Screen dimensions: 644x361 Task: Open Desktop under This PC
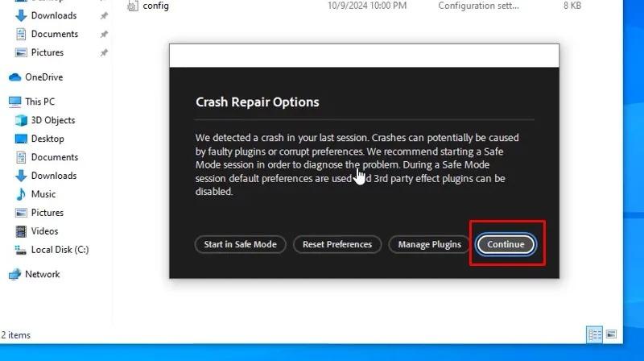pyautogui.click(x=47, y=139)
